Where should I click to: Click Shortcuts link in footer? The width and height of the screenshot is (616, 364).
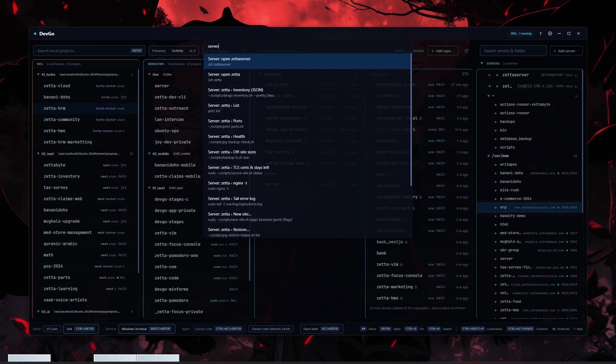point(561,329)
